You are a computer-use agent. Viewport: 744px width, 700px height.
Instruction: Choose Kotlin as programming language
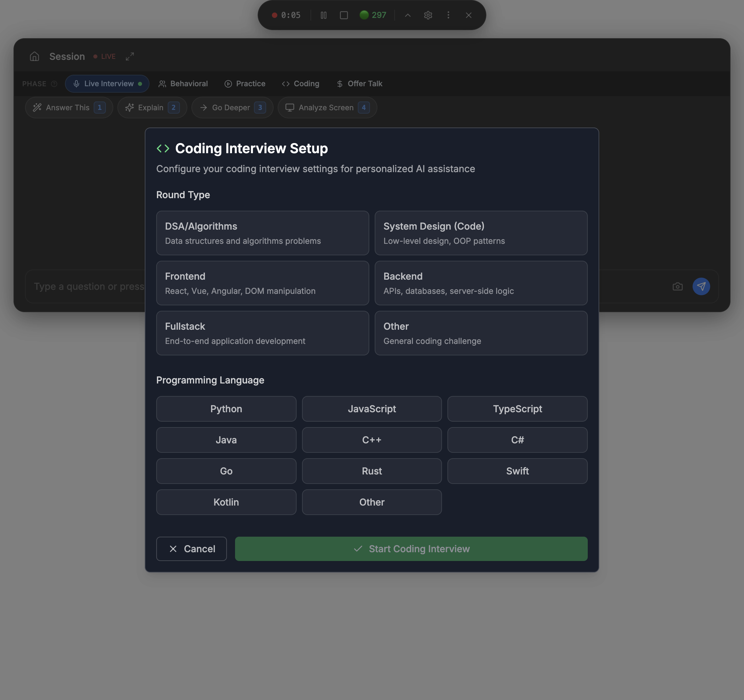[x=227, y=502]
